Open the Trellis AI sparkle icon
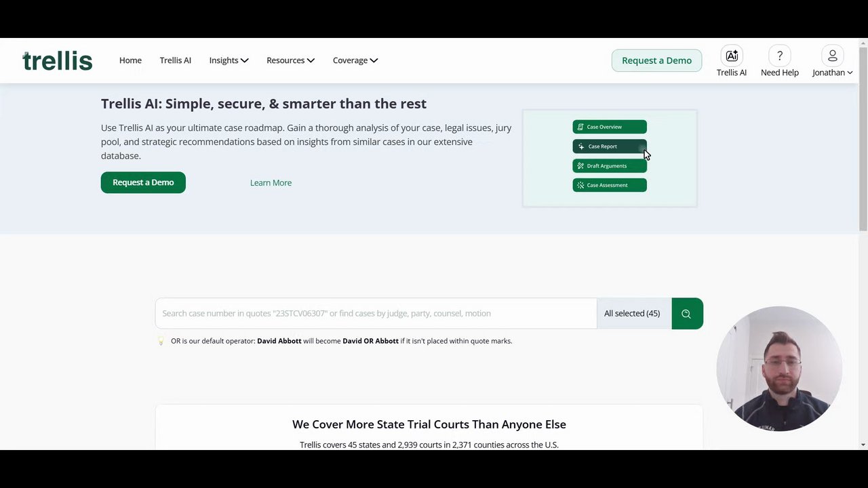The width and height of the screenshot is (868, 488). [732, 56]
